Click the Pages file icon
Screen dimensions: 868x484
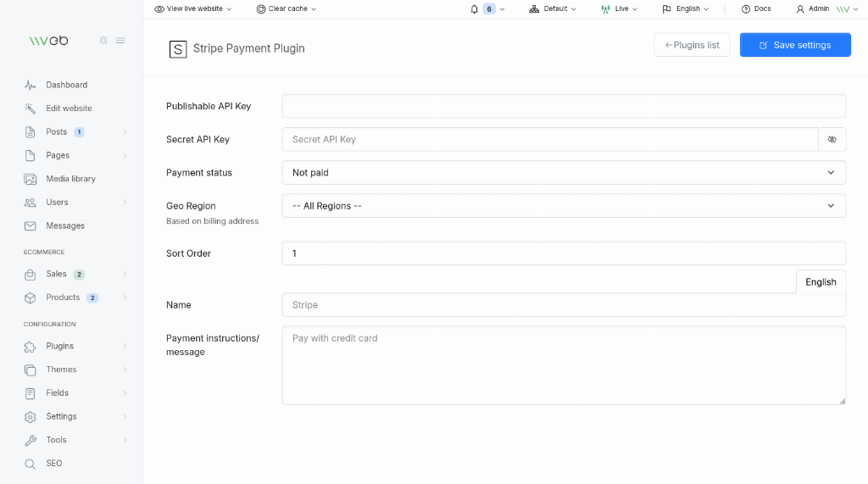[x=30, y=156]
